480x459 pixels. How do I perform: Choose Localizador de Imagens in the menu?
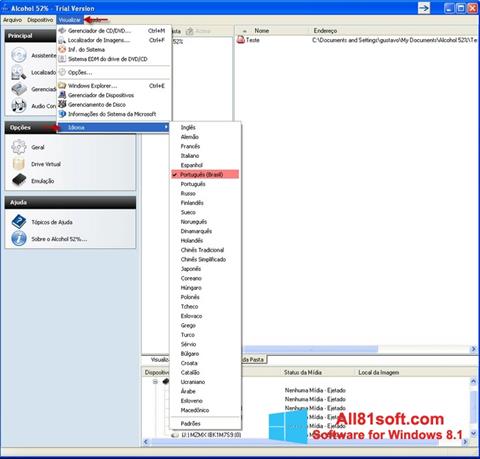[x=113, y=40]
